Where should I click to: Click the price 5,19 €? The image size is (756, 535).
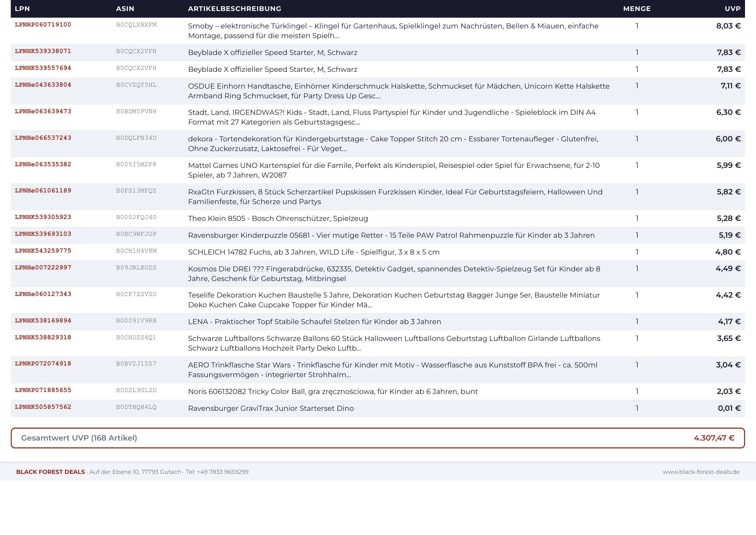730,235
